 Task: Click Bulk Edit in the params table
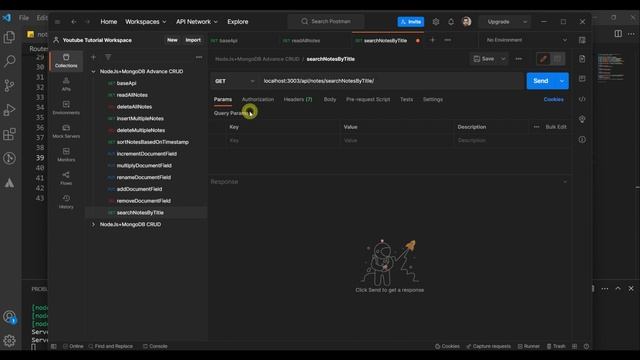556,127
